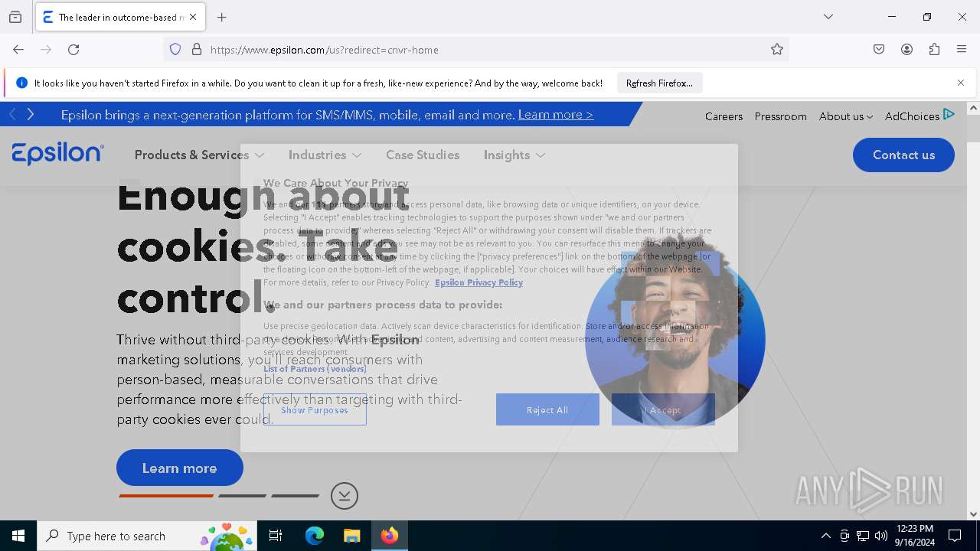Open banner Learn more link
The width and height of the screenshot is (980, 551).
pyautogui.click(x=556, y=115)
